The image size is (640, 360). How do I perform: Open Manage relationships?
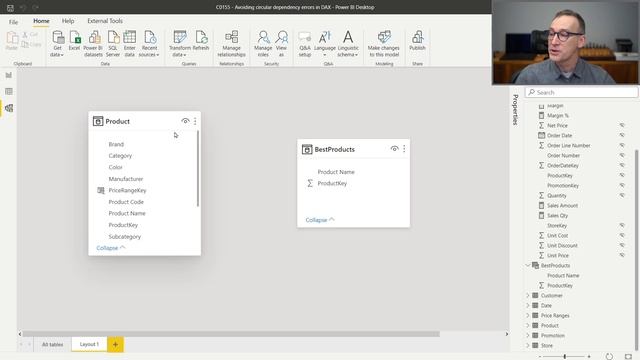(231, 44)
